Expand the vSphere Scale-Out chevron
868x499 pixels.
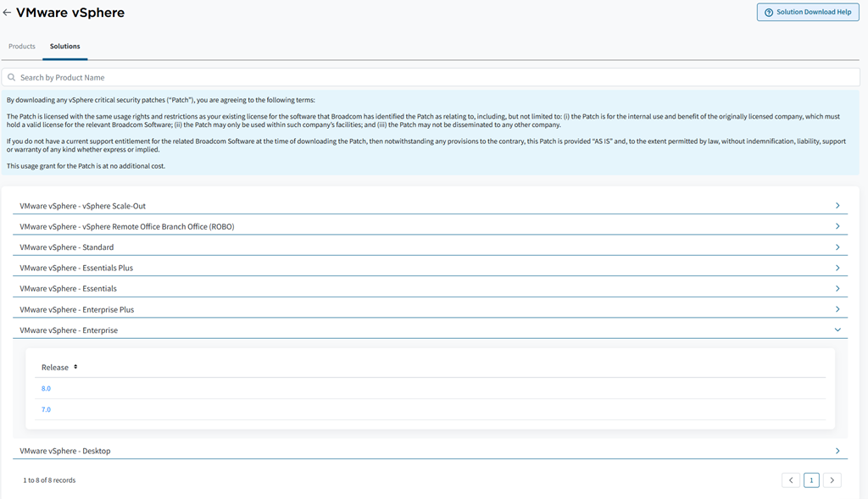click(x=837, y=205)
